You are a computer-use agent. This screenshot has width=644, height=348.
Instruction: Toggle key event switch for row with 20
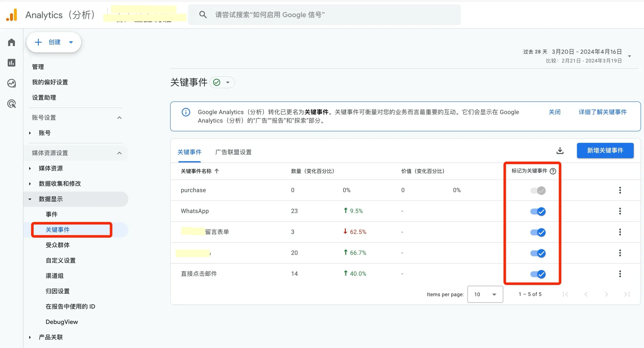tap(538, 253)
